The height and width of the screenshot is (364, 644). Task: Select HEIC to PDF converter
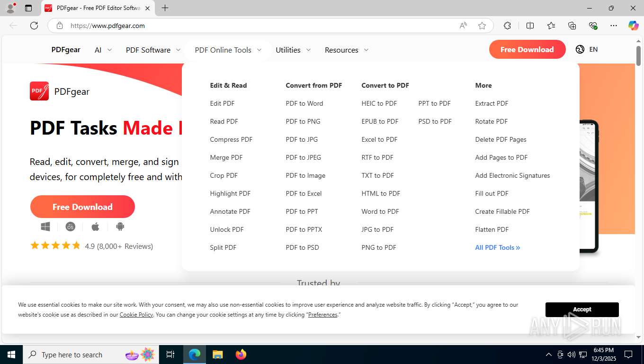(x=379, y=103)
